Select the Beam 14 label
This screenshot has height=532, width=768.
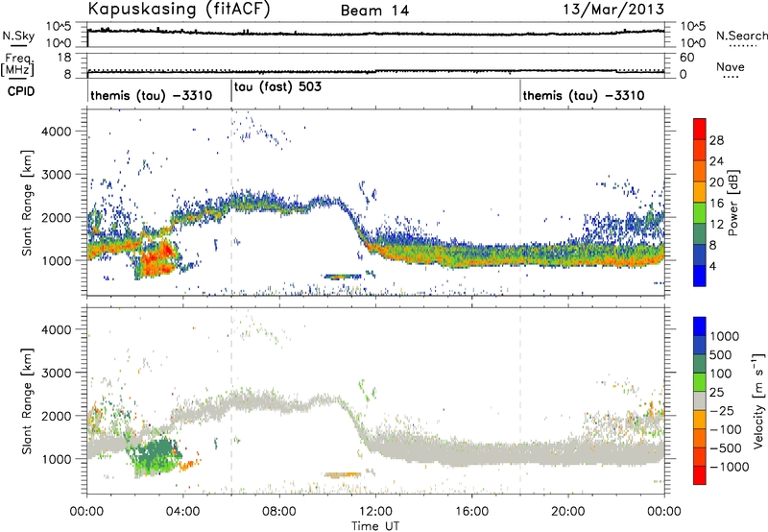(374, 11)
